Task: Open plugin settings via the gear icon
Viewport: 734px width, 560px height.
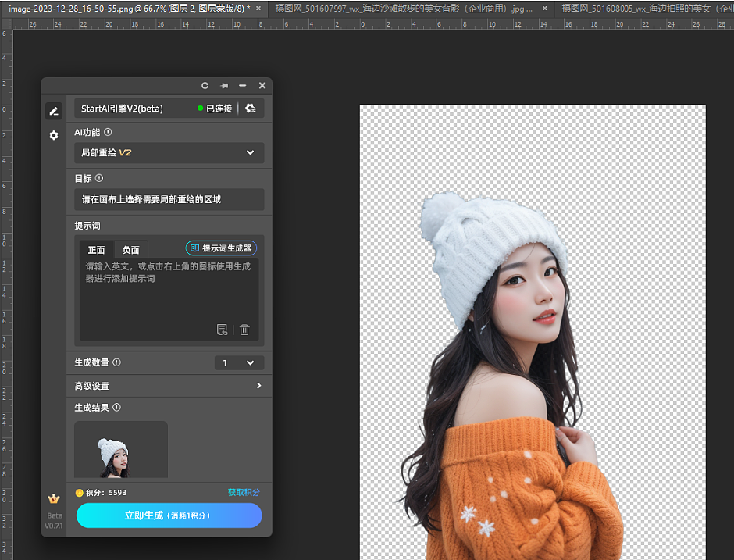Action: pyautogui.click(x=53, y=135)
